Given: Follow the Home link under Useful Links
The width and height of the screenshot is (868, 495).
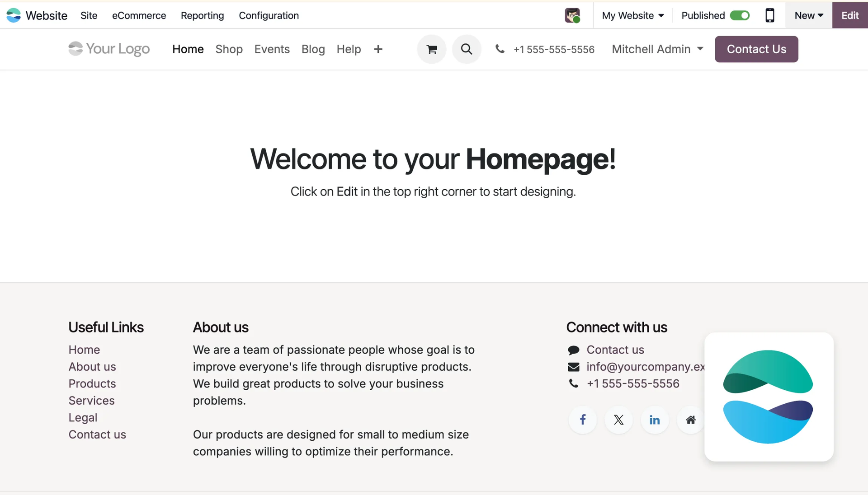Looking at the screenshot, I should [x=84, y=350].
